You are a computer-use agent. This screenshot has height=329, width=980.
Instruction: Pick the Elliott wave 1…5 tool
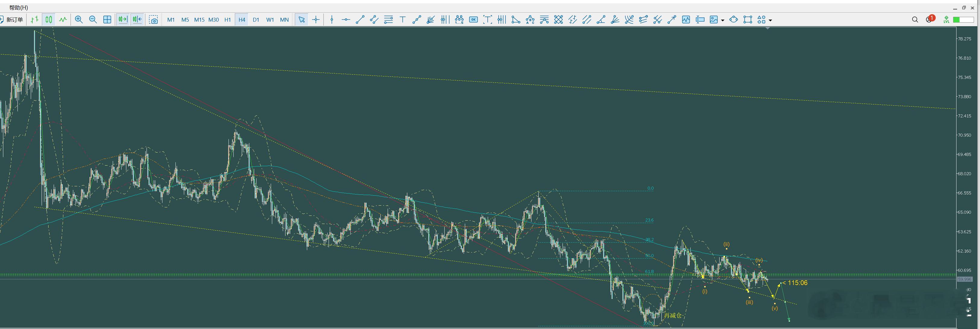459,20
